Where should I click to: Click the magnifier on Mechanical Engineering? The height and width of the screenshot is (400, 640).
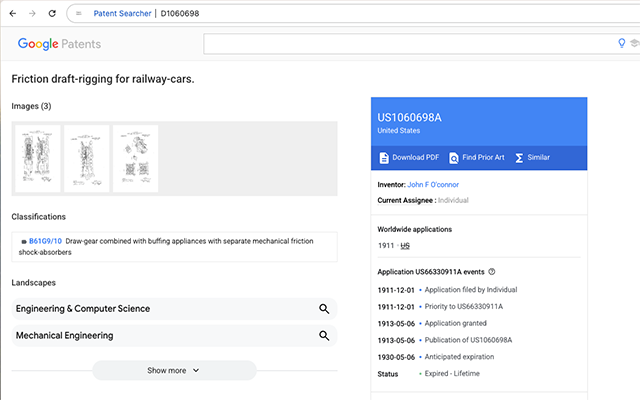click(324, 336)
